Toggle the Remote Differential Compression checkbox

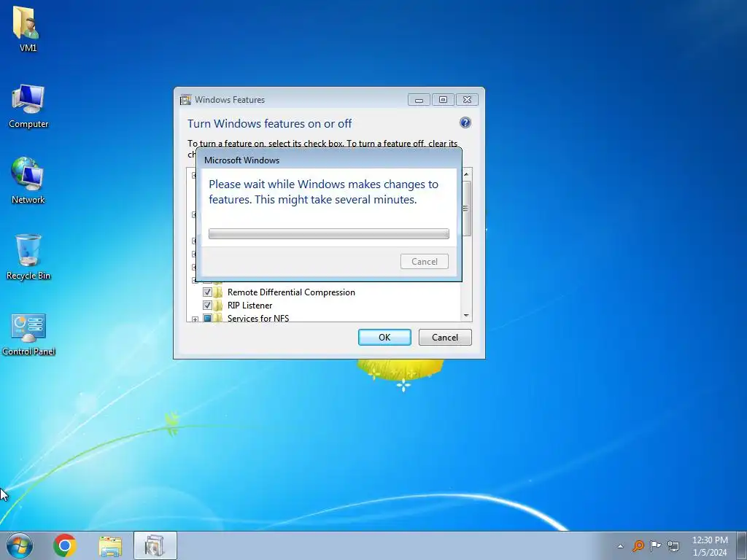(207, 292)
